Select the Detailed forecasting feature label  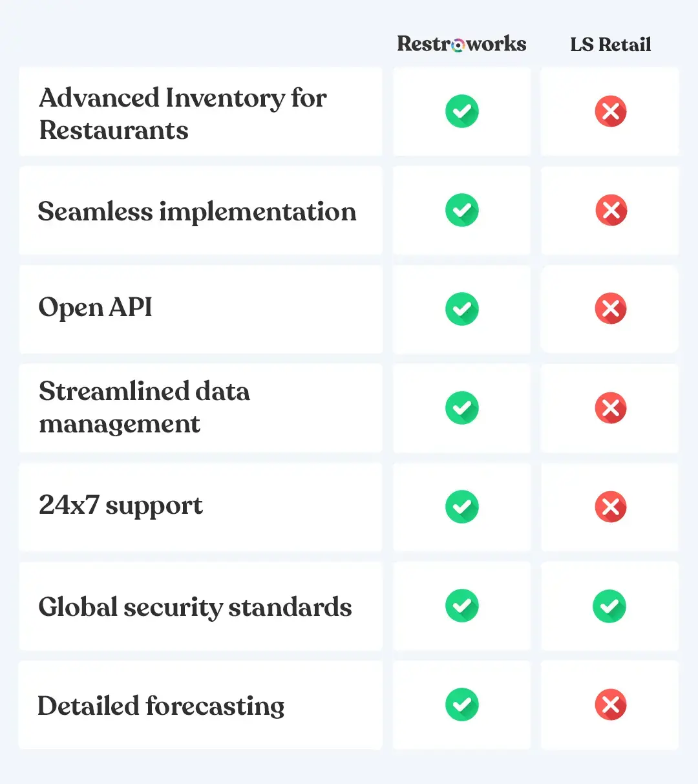point(161,706)
